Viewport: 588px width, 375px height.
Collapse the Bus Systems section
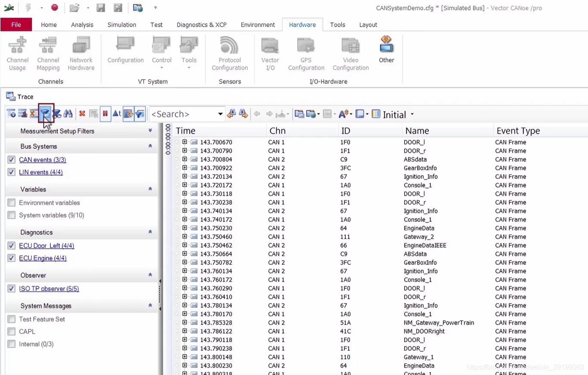tap(150, 146)
